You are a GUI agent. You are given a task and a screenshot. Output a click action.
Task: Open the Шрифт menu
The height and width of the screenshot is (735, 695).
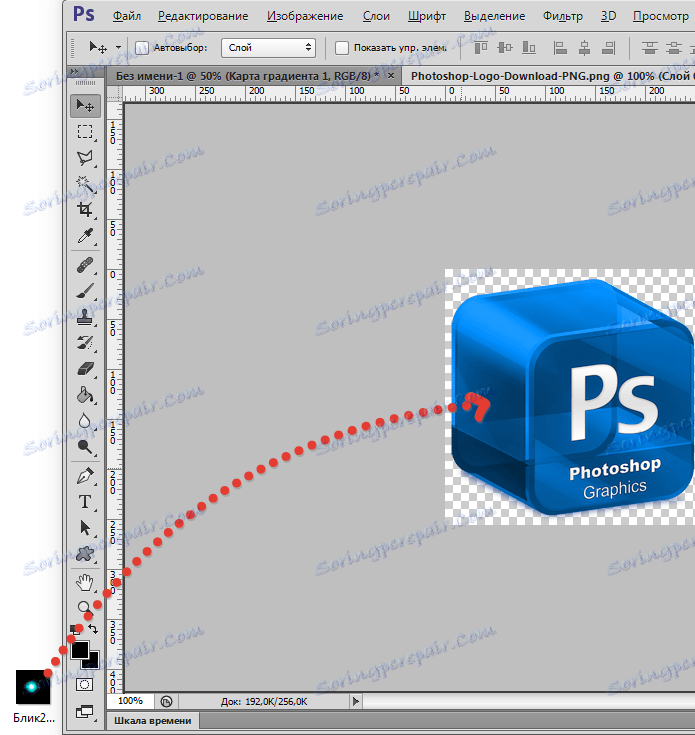click(x=426, y=16)
